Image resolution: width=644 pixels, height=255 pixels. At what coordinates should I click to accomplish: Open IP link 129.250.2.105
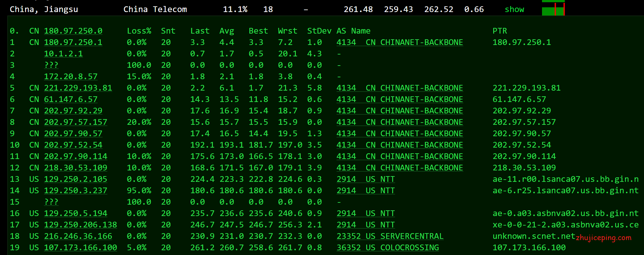[x=76, y=179]
